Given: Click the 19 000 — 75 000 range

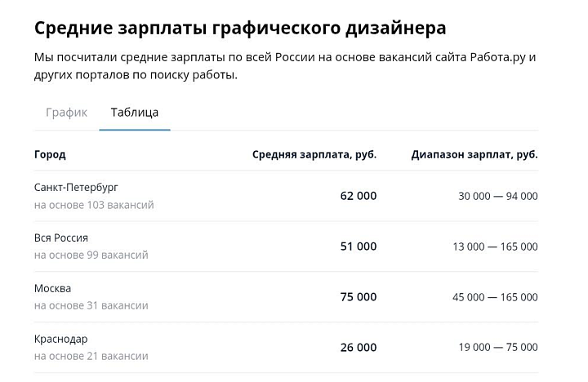Looking at the screenshot, I should click(x=497, y=349).
